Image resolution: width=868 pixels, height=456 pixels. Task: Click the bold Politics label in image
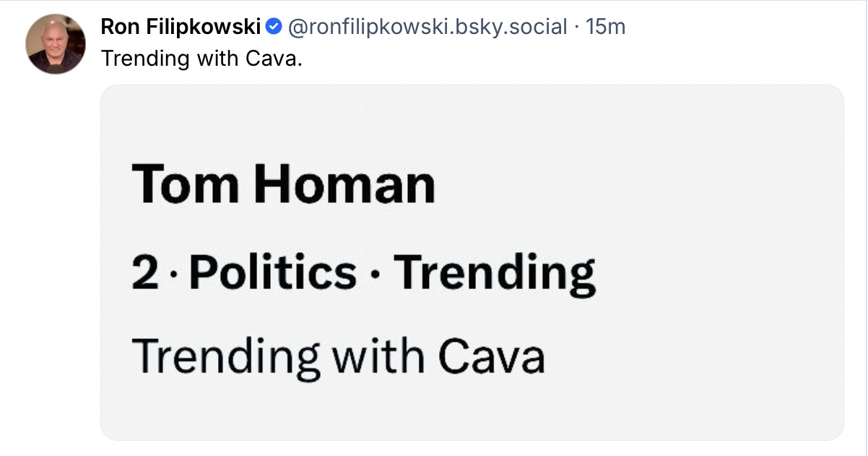point(275,273)
